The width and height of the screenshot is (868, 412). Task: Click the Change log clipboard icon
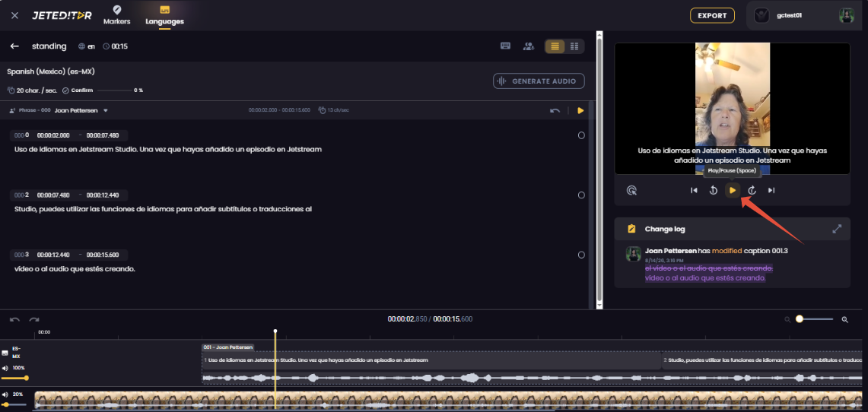coord(631,229)
